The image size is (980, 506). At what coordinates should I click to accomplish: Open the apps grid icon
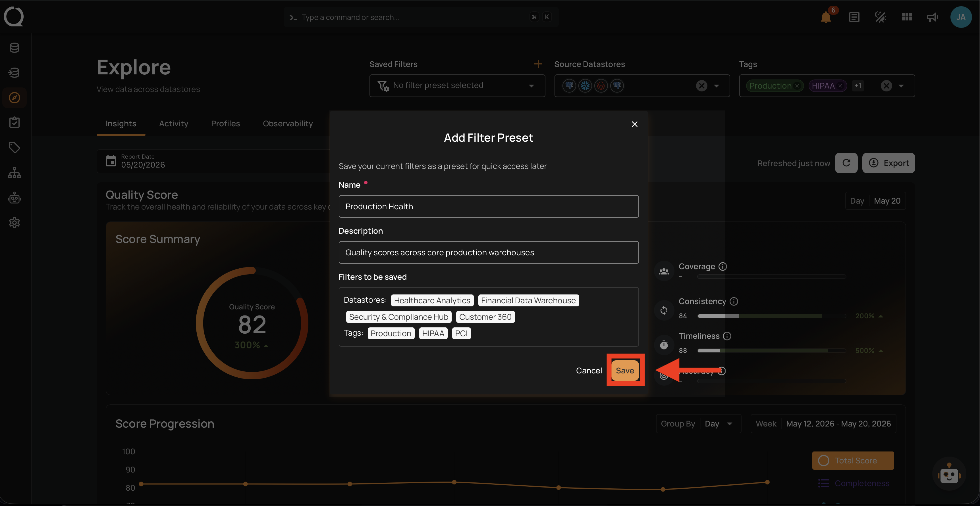tap(907, 17)
